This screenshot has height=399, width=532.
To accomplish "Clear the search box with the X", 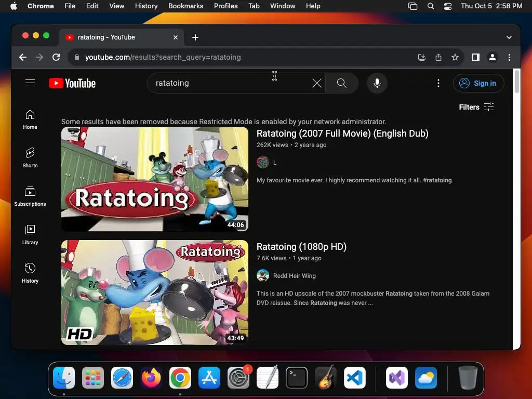I will point(316,83).
